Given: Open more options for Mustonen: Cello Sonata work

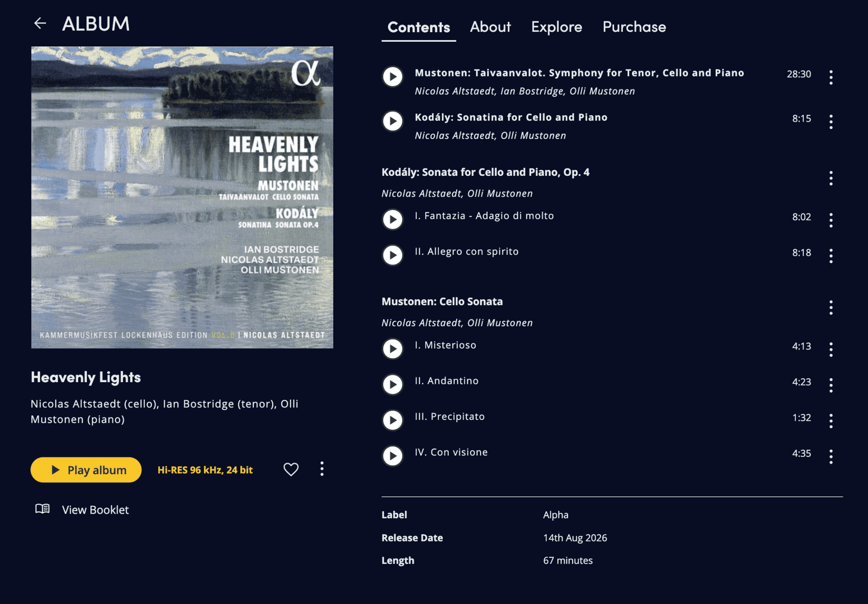Looking at the screenshot, I should point(831,308).
